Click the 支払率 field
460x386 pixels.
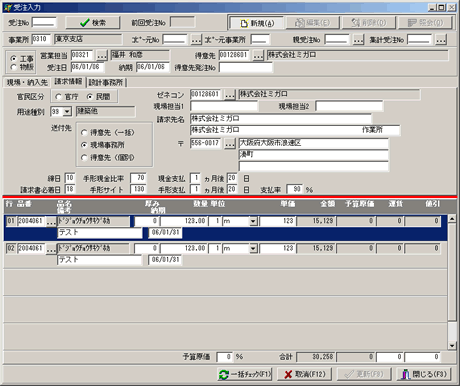295,189
